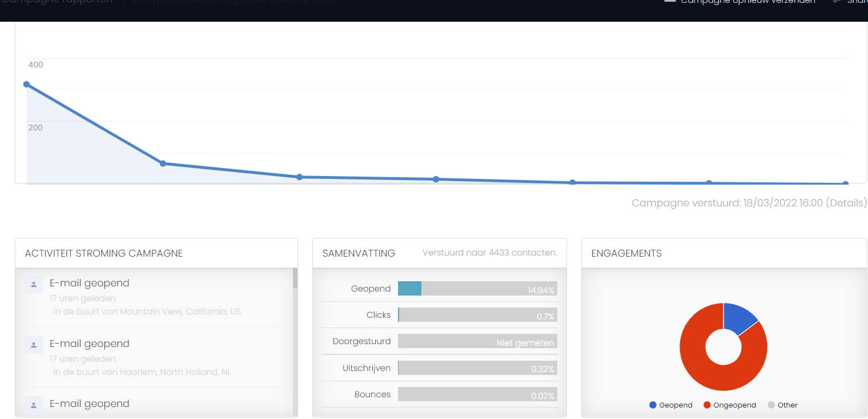Click the ACTIVITEIT STROMING CAMPAGNE header
Image resolution: width=868 pixels, height=419 pixels.
pyautogui.click(x=104, y=253)
